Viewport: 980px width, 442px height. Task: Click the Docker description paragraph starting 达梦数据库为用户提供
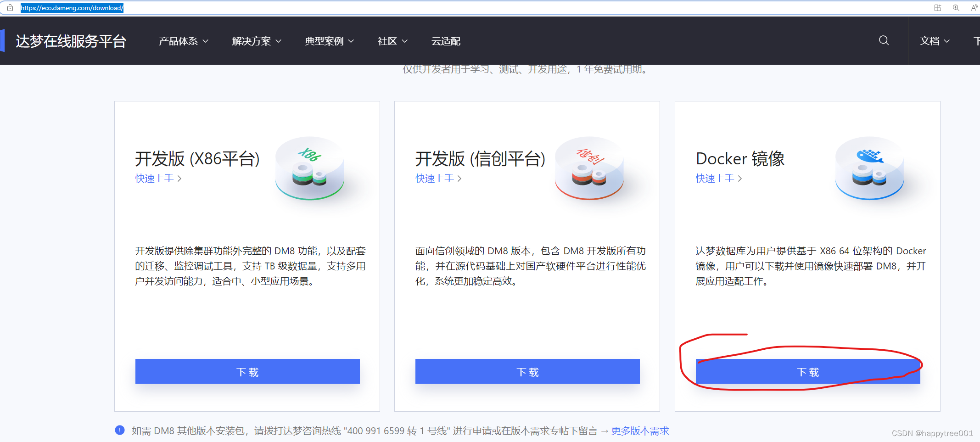pyautogui.click(x=811, y=266)
